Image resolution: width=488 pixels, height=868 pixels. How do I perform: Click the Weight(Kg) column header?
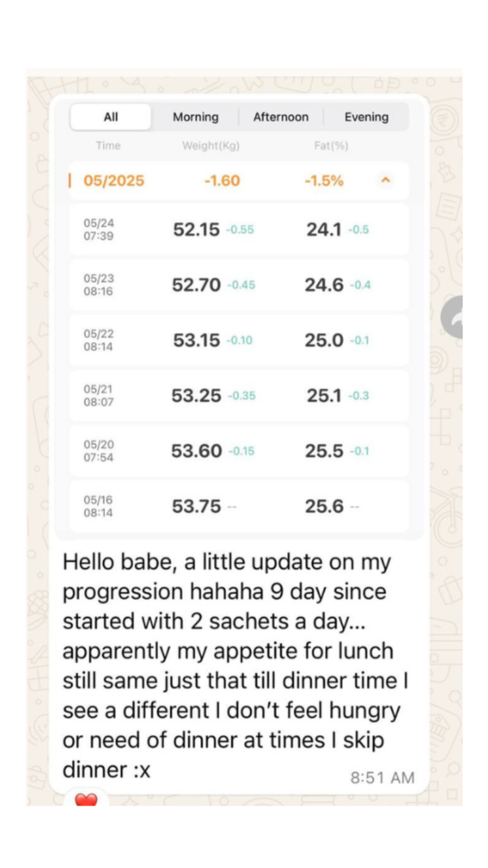pyautogui.click(x=210, y=146)
